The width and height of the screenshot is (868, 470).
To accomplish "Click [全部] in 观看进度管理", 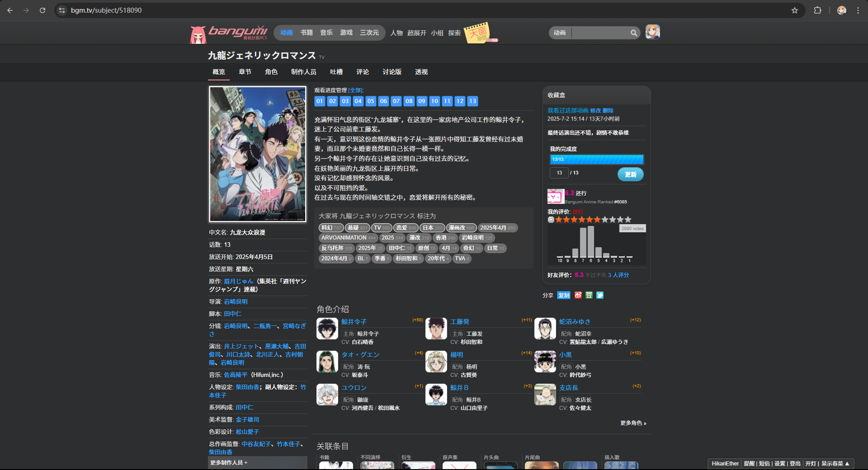I will point(355,90).
